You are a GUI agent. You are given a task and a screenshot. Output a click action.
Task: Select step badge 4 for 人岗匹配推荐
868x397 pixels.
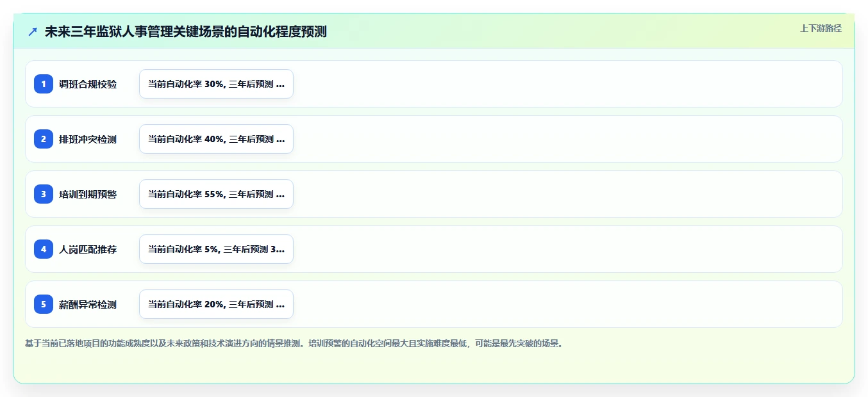[44, 249]
